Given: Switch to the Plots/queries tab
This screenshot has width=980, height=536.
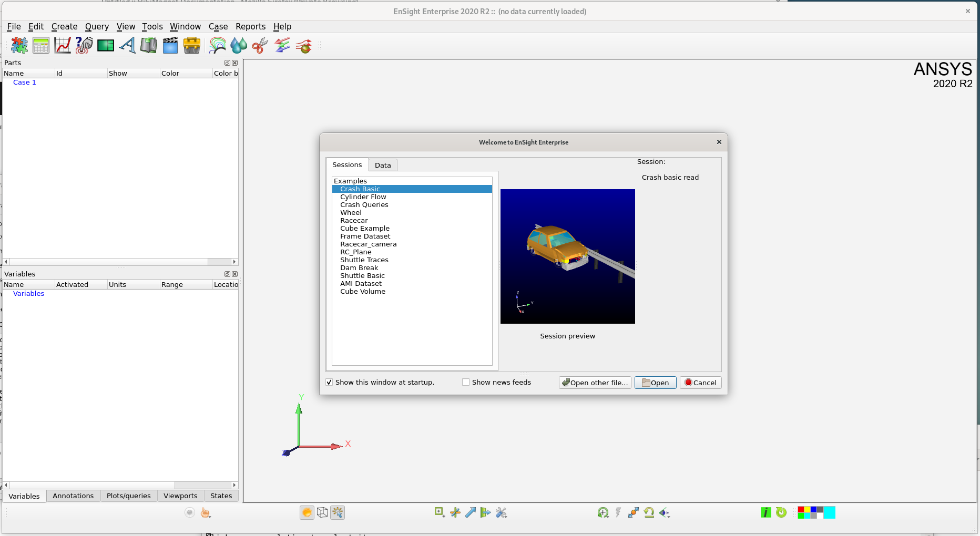Looking at the screenshot, I should [x=128, y=496].
